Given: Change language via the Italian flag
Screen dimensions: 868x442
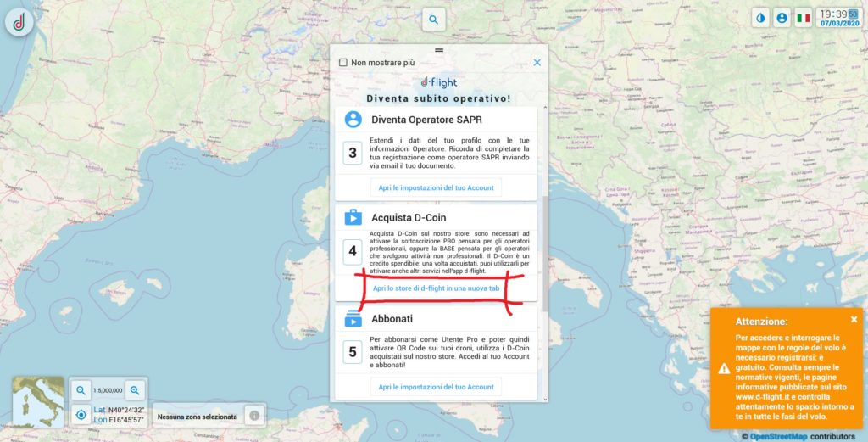Looking at the screenshot, I should tap(804, 18).
